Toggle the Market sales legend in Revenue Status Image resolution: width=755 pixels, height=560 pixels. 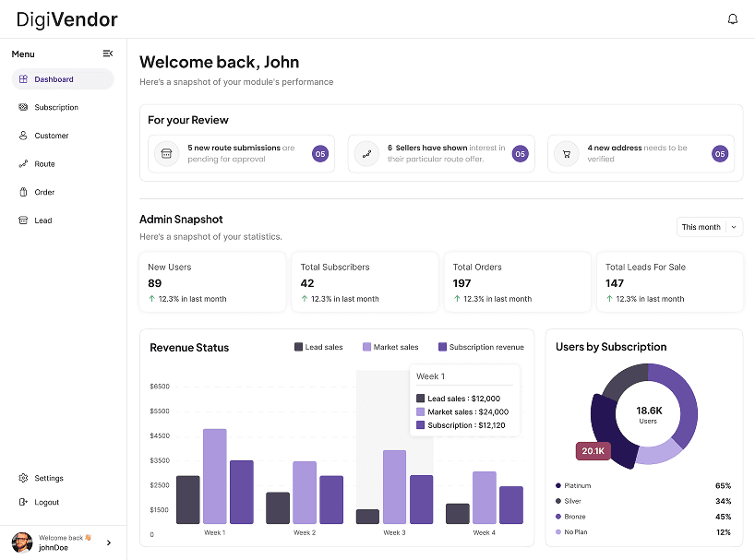[x=392, y=347]
